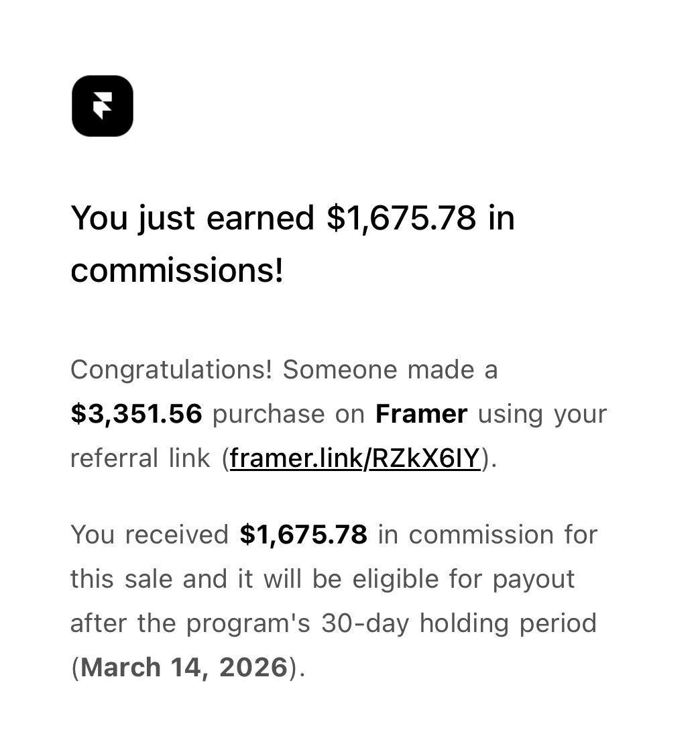
Task: Click the bold "Framer" brand name
Action: [421, 414]
